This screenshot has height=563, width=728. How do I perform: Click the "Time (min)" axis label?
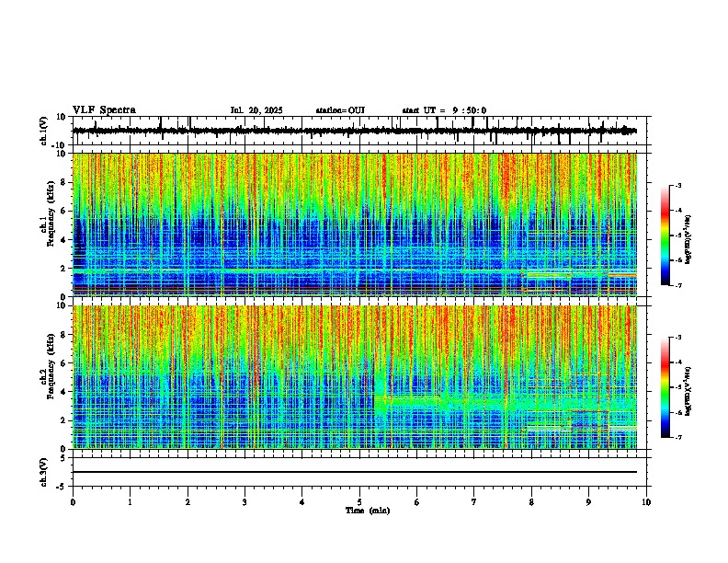(x=368, y=511)
